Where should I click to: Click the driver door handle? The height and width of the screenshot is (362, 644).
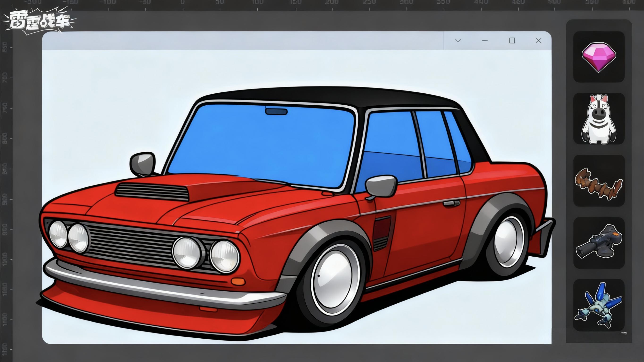click(451, 203)
